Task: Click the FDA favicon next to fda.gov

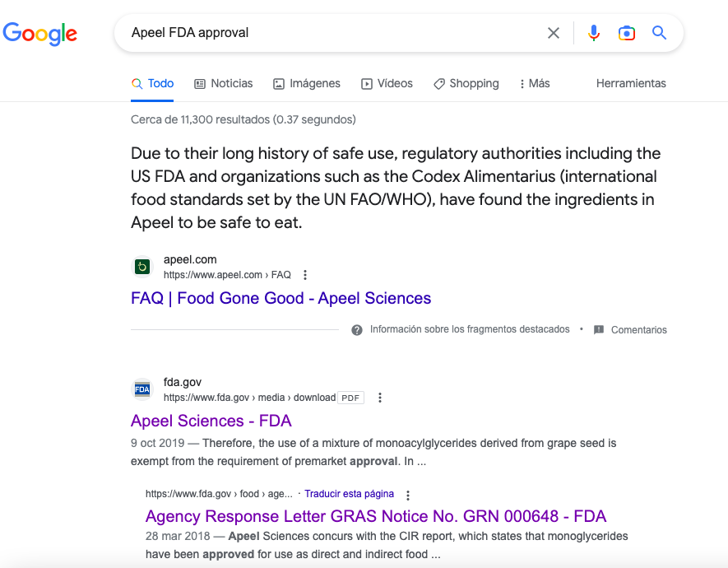Action: [x=142, y=389]
